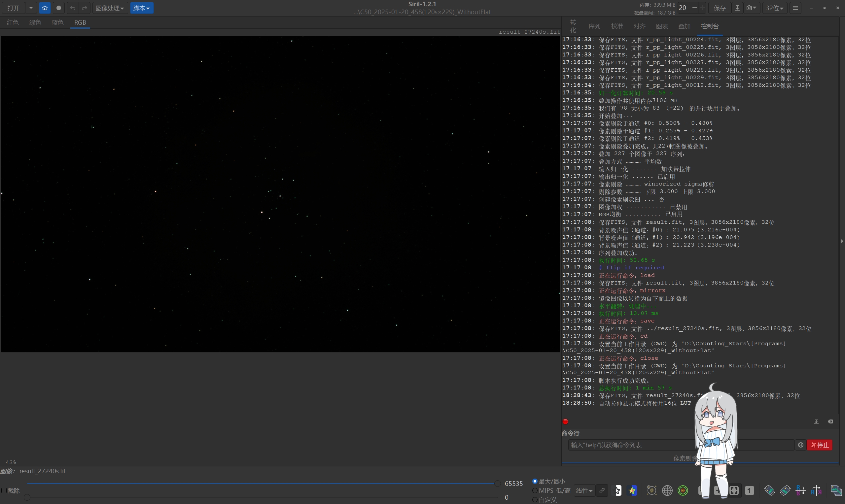Open dropdown arrow next to 打开
This screenshot has height=504, width=845.
31,8
